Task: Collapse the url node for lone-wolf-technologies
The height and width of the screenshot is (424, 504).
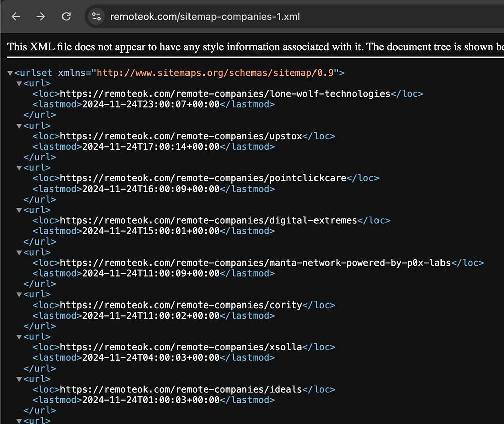Action: 19,84
